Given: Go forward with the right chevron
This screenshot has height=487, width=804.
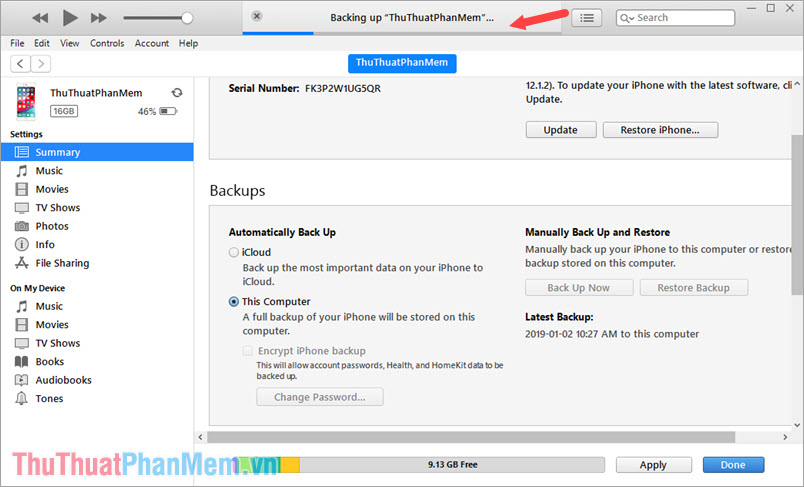Looking at the screenshot, I should 41,64.
